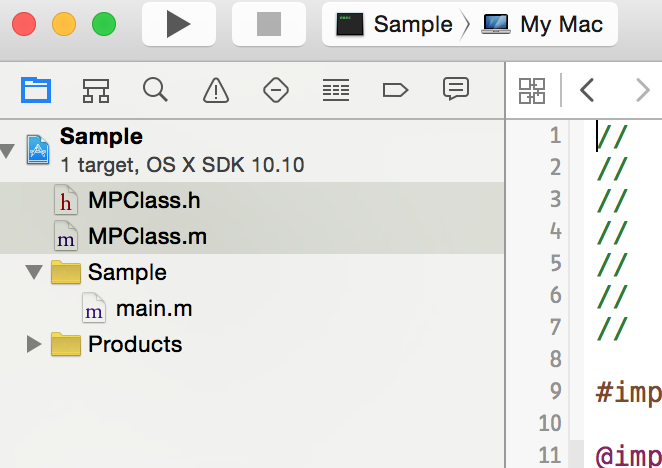Click '1 target, OS X SDK 10.10' text
Image resolution: width=662 pixels, height=468 pixels.
click(x=182, y=165)
